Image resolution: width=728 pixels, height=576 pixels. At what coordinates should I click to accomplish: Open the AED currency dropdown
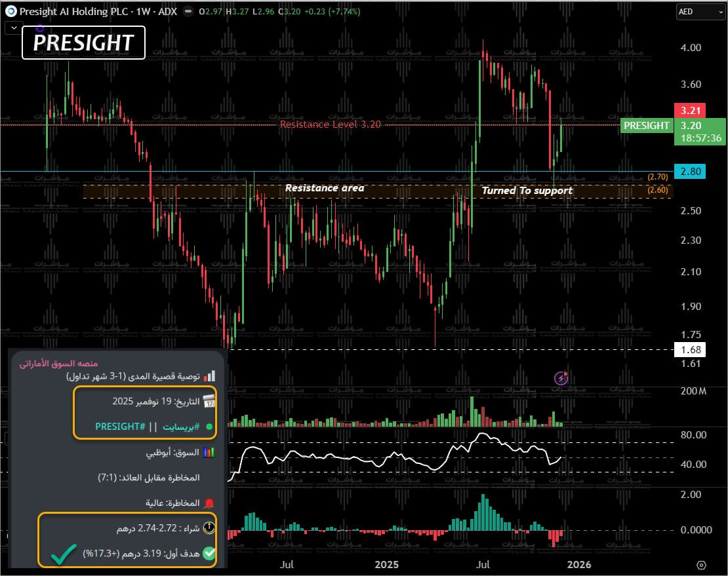tap(701, 12)
